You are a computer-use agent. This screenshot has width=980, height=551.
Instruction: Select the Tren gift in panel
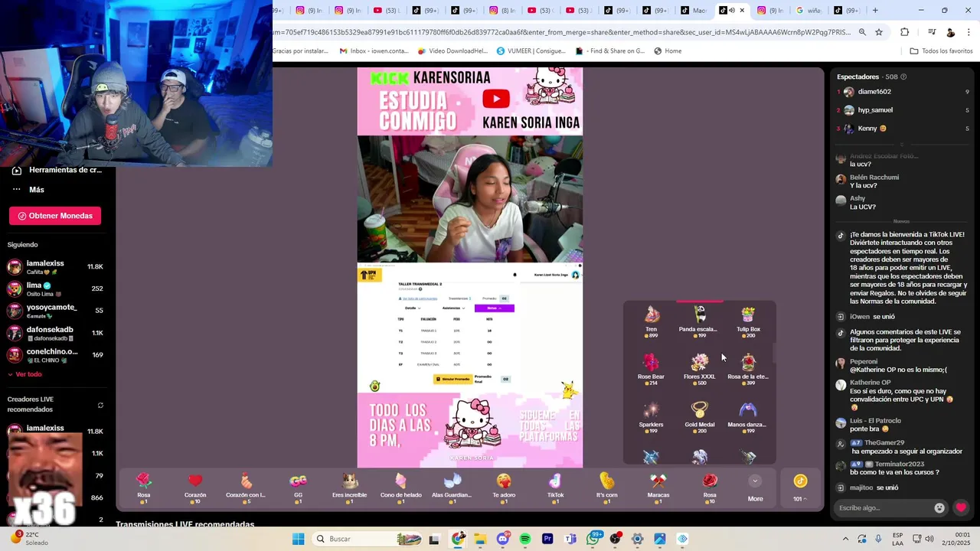pyautogui.click(x=652, y=322)
